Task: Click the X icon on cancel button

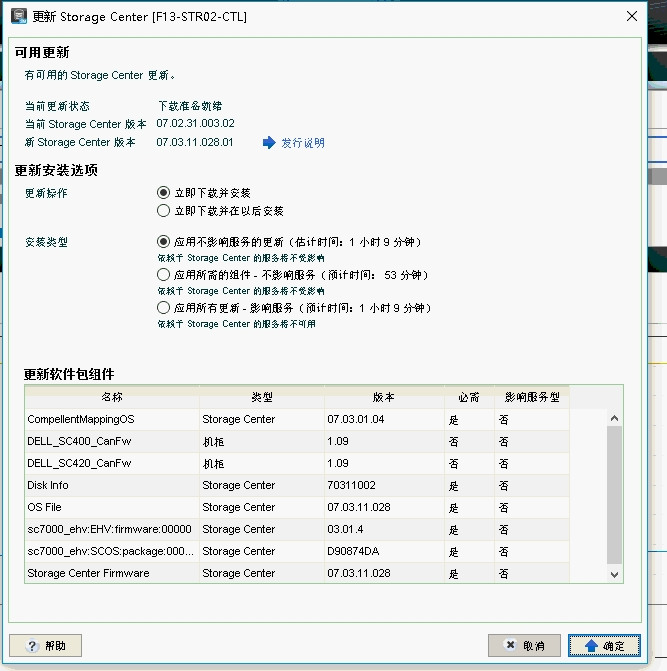Action: (510, 645)
